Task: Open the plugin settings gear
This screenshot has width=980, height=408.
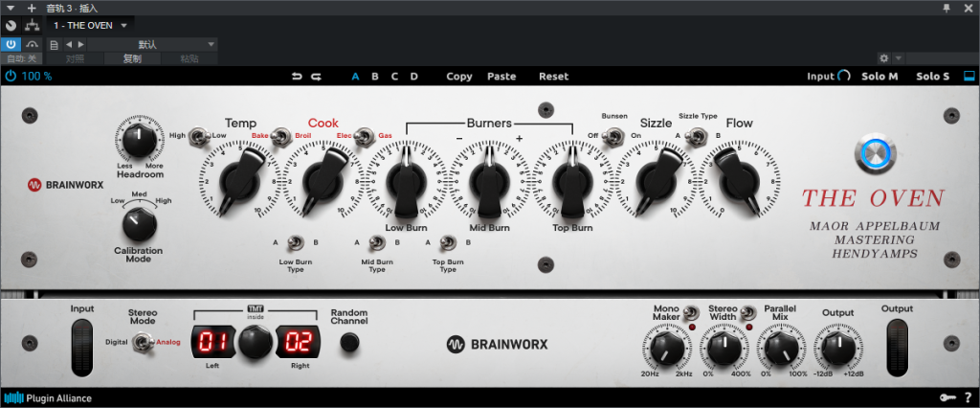Action: click(x=883, y=58)
